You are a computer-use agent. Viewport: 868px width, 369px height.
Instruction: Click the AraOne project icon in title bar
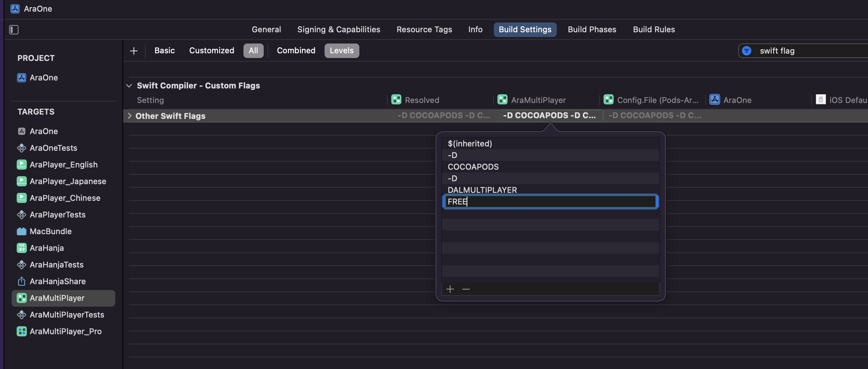(x=15, y=9)
